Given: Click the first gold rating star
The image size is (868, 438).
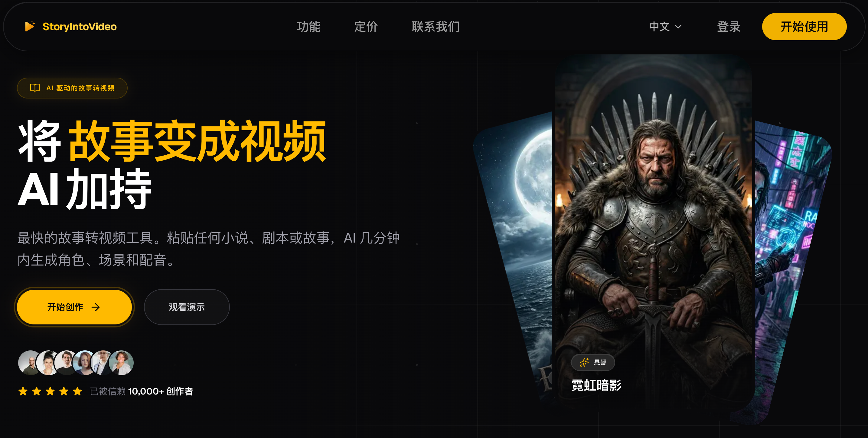Looking at the screenshot, I should coord(23,391).
